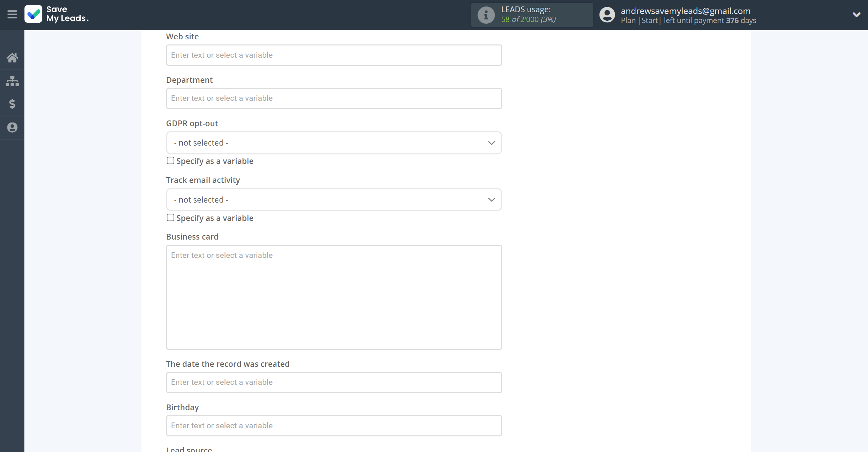Click into the Business card text area
Viewport: 868px width, 452px height.
[334, 297]
